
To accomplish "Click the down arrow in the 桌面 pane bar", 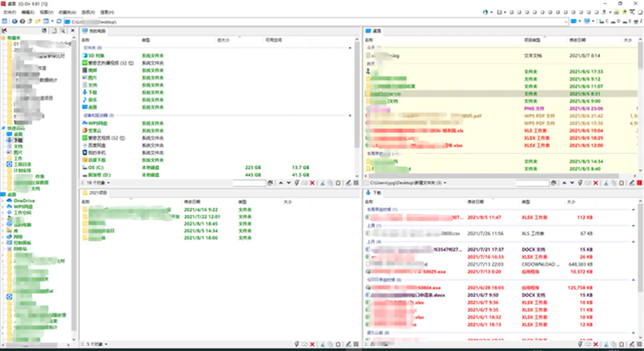I will (x=572, y=183).
